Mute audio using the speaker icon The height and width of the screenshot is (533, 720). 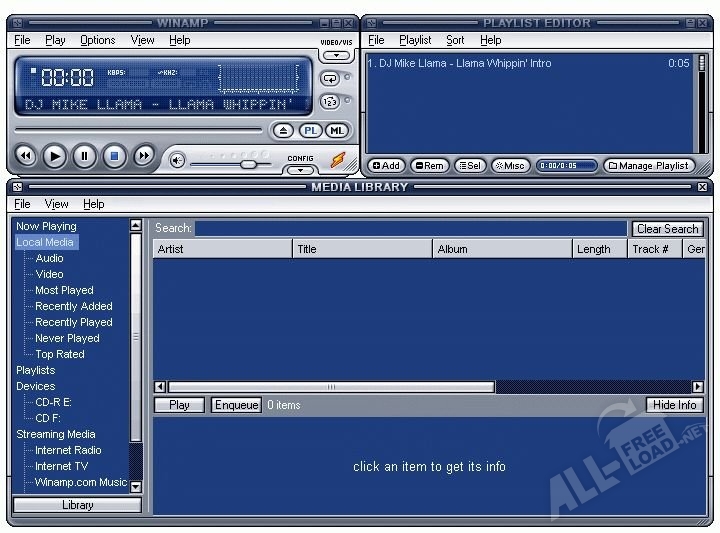[x=177, y=161]
